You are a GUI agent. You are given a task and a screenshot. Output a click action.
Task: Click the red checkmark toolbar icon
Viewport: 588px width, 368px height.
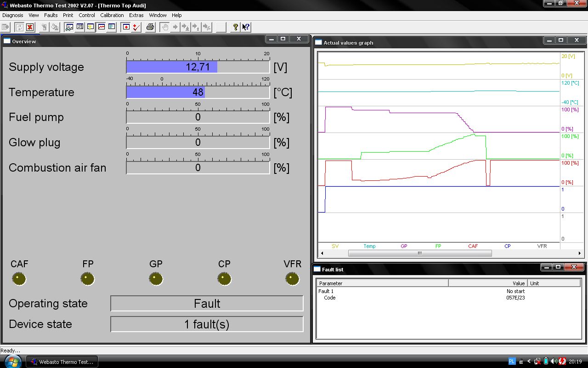point(136,27)
